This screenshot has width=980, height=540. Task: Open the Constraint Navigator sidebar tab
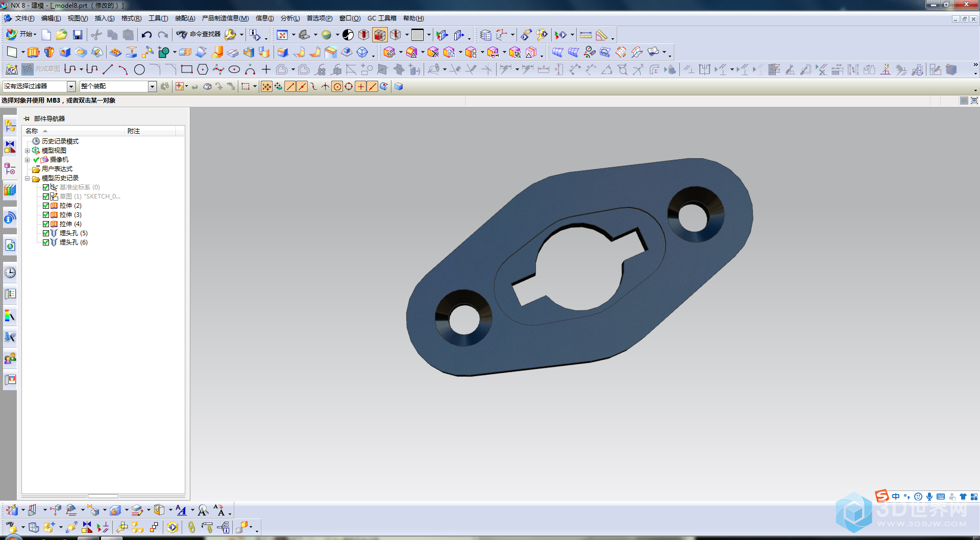tap(10, 146)
